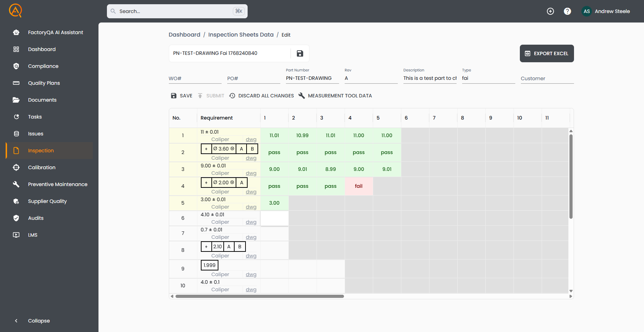Screen dimensions: 644x332
Task: Open the Audits section
Action: [36, 218]
